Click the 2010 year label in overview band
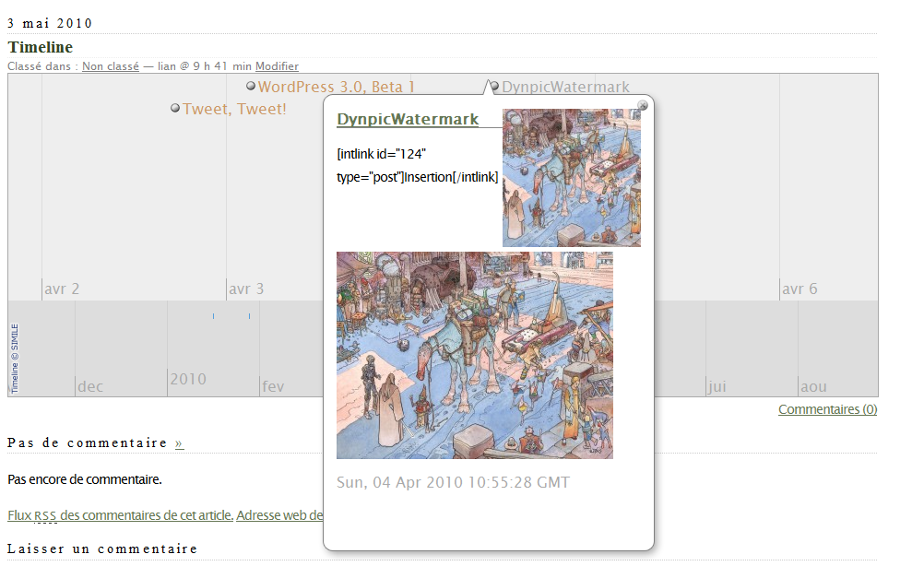 coord(188,379)
